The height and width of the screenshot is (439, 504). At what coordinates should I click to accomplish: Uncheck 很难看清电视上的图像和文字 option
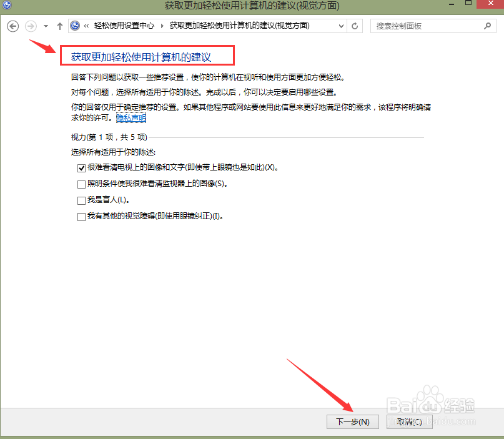point(81,167)
